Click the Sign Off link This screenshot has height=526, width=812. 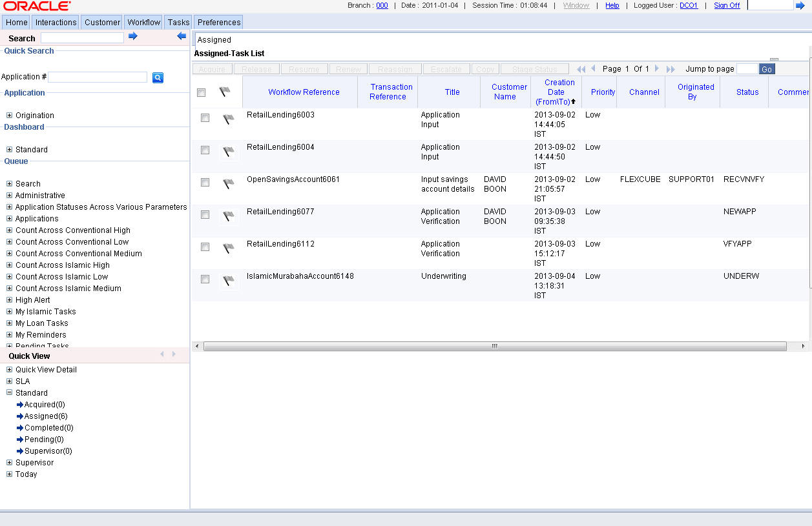point(727,5)
